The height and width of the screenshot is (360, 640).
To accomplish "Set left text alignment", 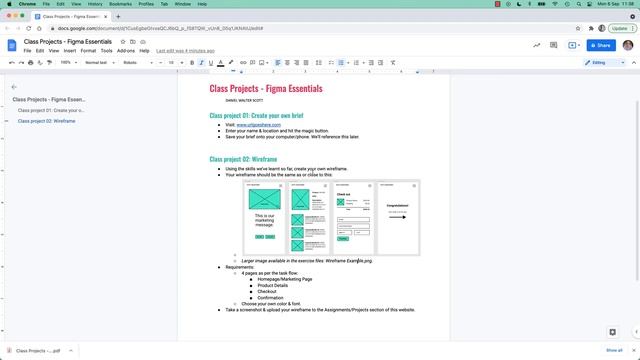I will 278,63.
